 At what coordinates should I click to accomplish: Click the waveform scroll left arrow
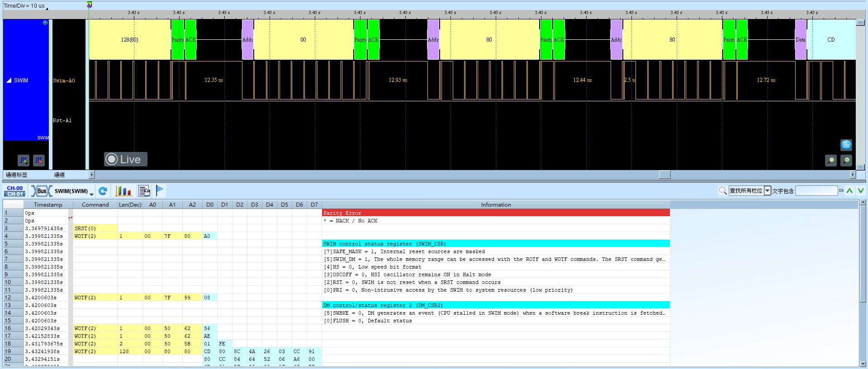92,175
